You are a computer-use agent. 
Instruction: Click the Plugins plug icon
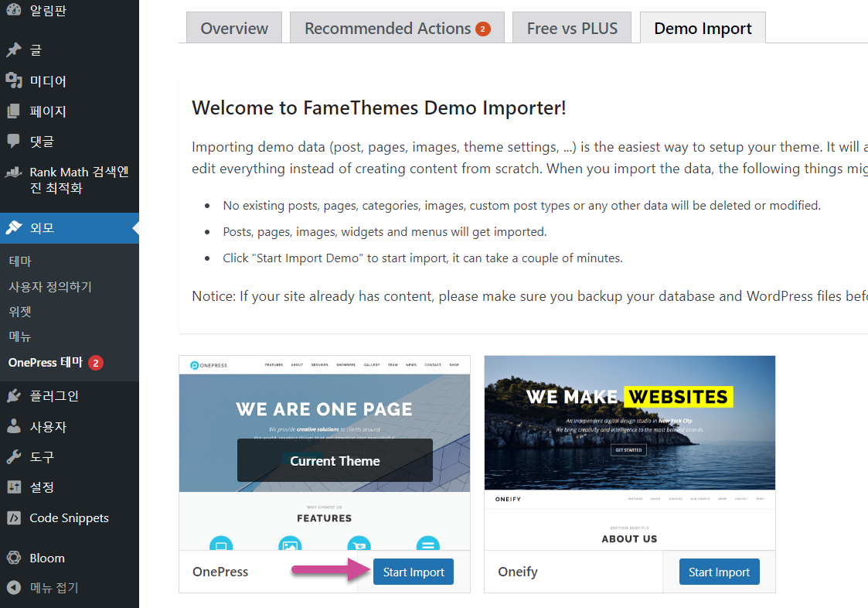(14, 396)
